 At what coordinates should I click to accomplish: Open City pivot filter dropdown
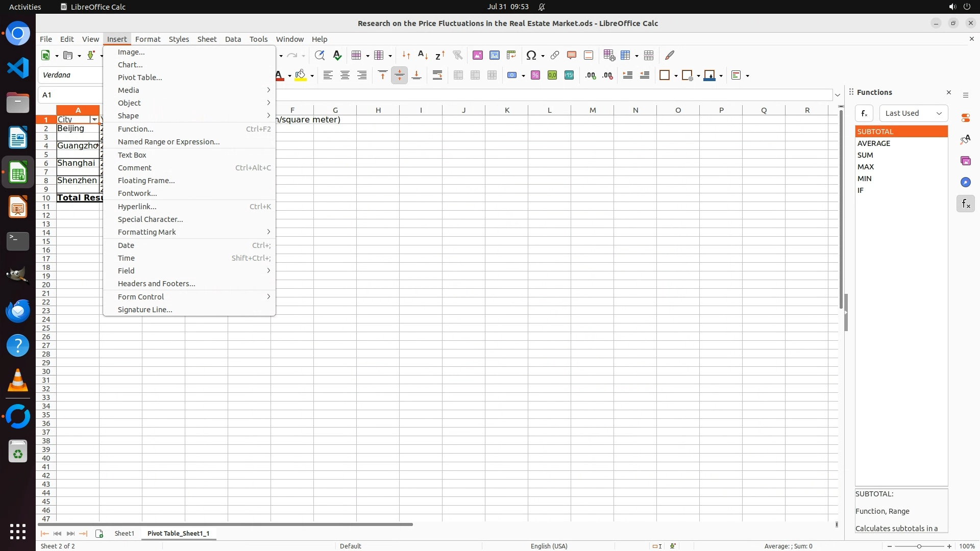click(94, 119)
